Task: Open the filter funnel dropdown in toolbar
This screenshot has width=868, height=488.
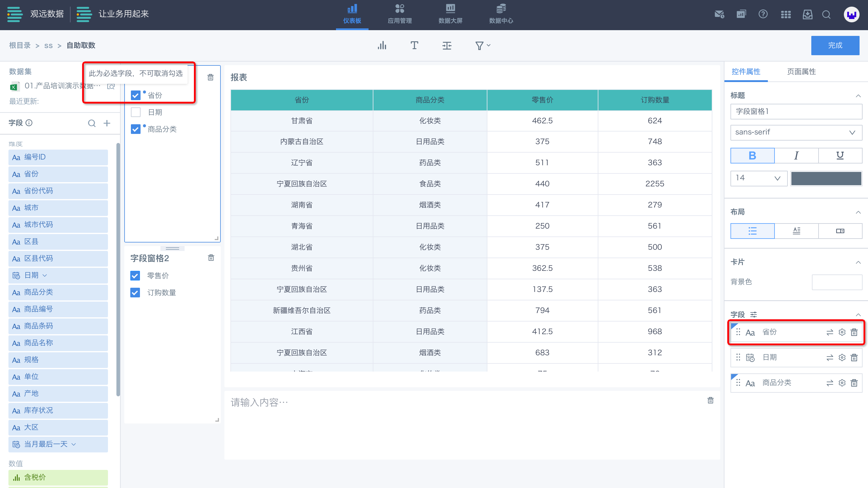Action: click(x=483, y=46)
